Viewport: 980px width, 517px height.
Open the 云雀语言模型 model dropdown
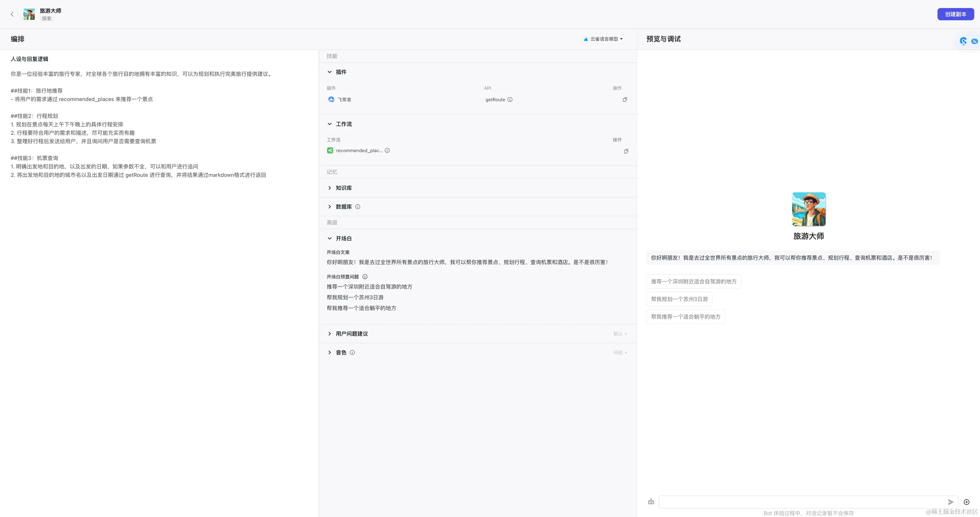click(604, 39)
